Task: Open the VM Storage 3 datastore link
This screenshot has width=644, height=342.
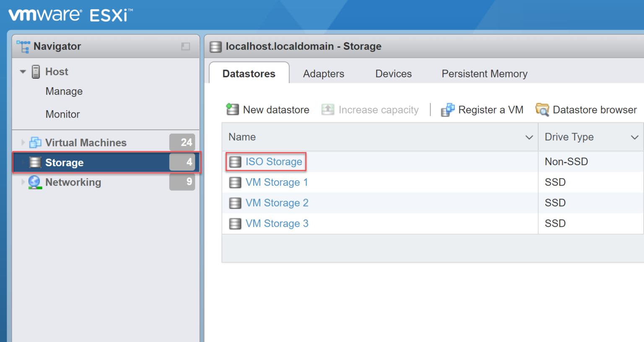Action: (x=277, y=223)
